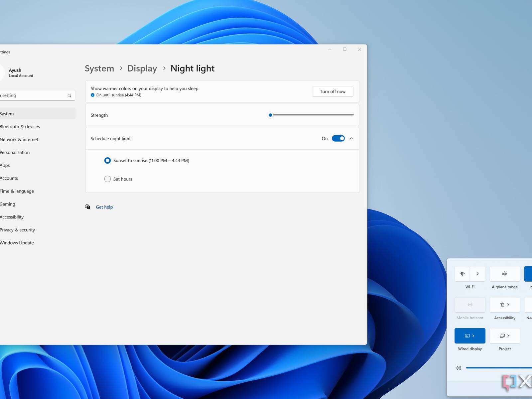Expand Wi-Fi networks list arrow
Screen dimensions: 532x399
tap(477, 274)
